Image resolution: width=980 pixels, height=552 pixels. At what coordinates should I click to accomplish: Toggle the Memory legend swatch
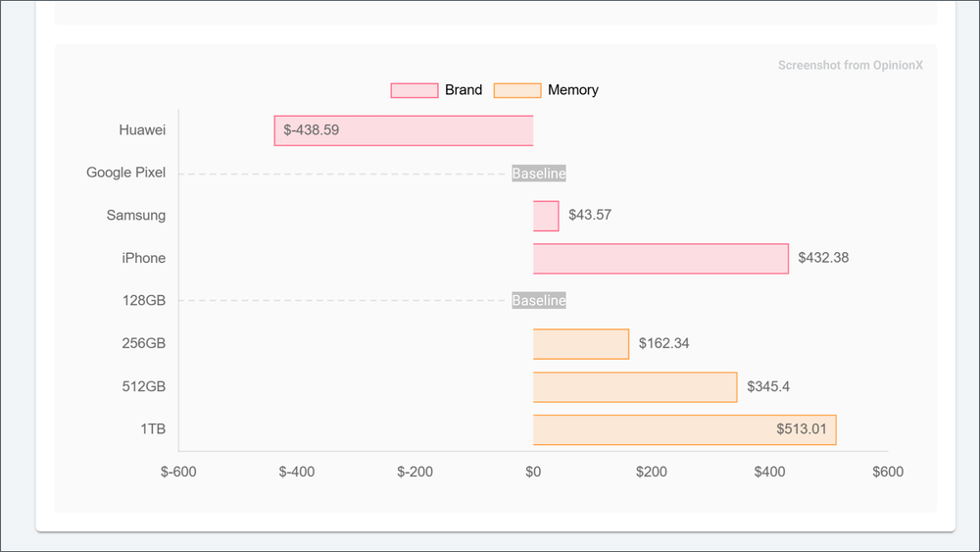[x=516, y=90]
